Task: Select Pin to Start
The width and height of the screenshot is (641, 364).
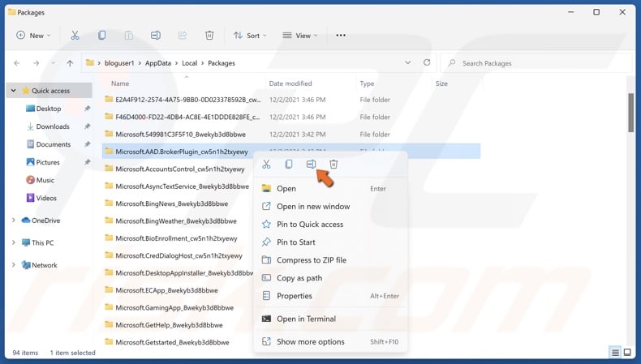Action: pos(330,242)
